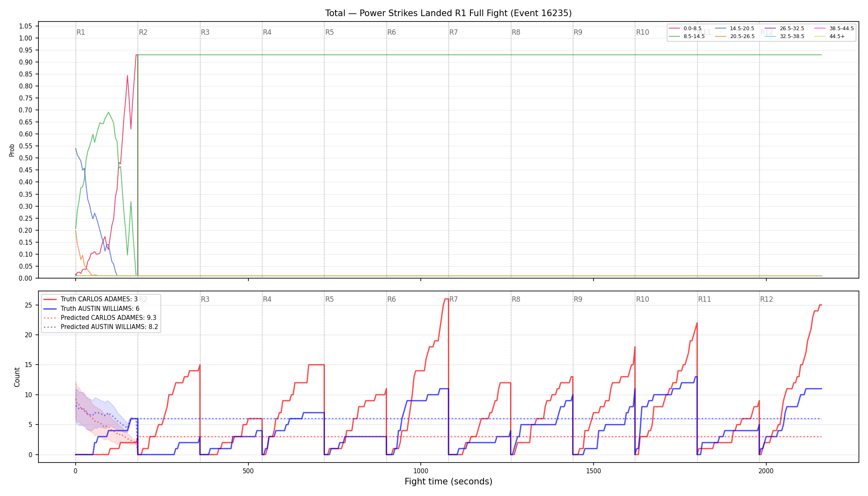
Task: Click the R1 round label in top chart
Action: click(81, 32)
